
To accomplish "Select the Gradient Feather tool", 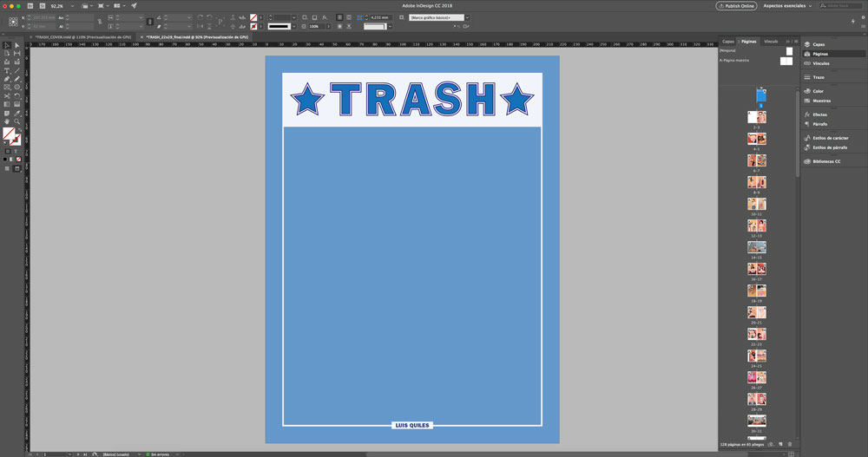I will coord(17,104).
